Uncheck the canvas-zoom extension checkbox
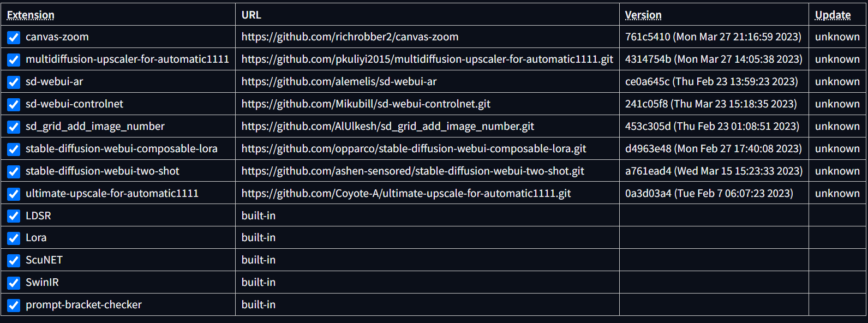Screen dimensions: 868x323 (14, 37)
